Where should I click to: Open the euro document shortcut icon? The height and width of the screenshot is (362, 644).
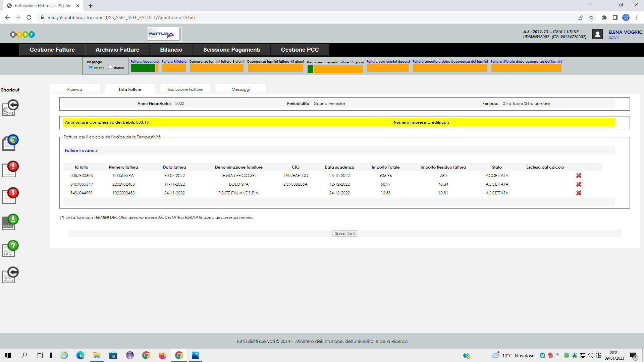10,143
